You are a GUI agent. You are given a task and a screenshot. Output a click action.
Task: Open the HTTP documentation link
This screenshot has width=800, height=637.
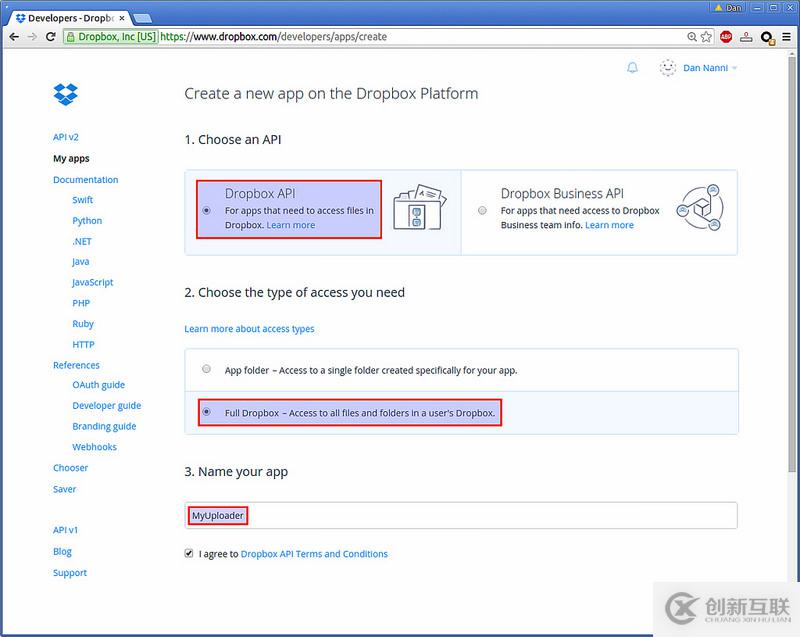click(84, 345)
